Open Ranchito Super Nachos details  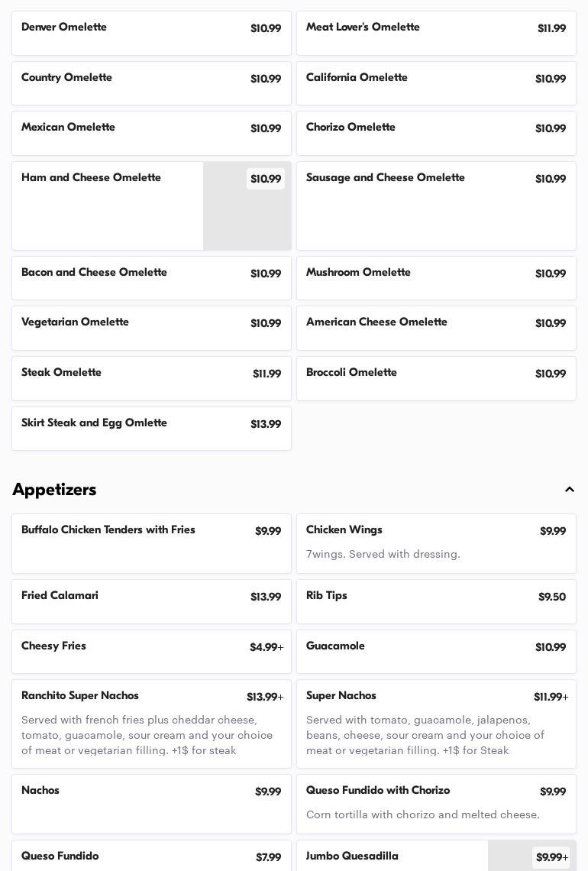[151, 723]
